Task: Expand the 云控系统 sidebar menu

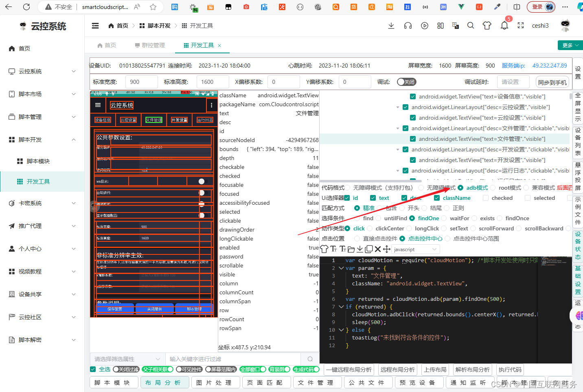Action: click(42, 71)
